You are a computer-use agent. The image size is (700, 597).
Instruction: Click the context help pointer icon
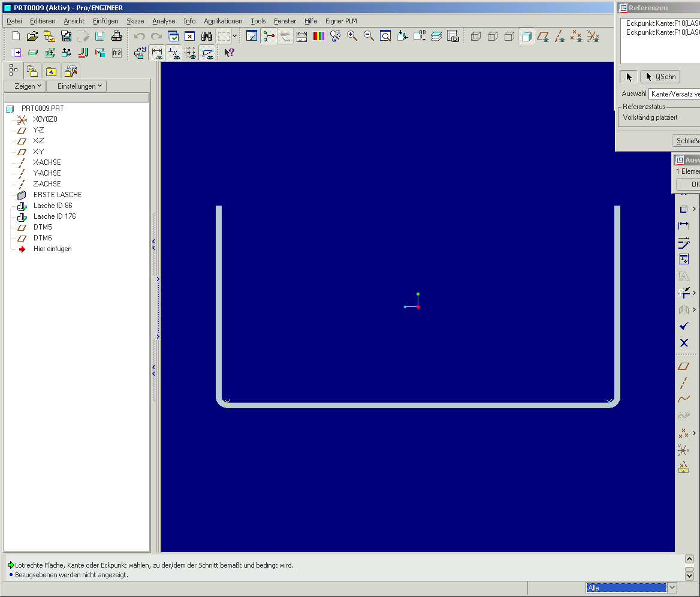tap(229, 53)
